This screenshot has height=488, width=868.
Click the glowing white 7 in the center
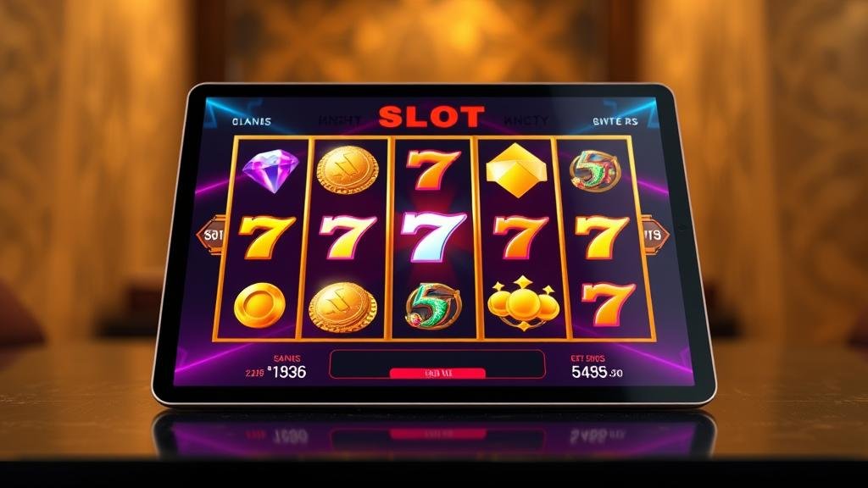433,237
